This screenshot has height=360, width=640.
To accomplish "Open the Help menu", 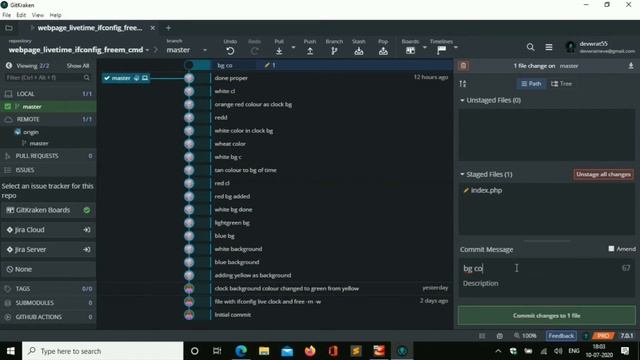I will (x=56, y=15).
